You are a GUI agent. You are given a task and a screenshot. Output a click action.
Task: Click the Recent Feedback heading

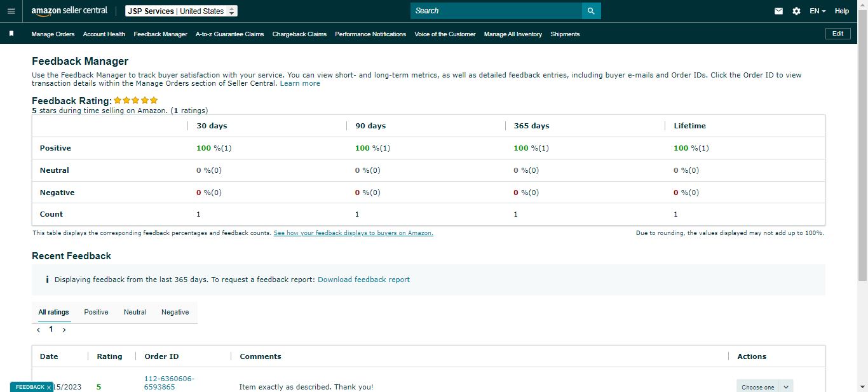coord(71,256)
